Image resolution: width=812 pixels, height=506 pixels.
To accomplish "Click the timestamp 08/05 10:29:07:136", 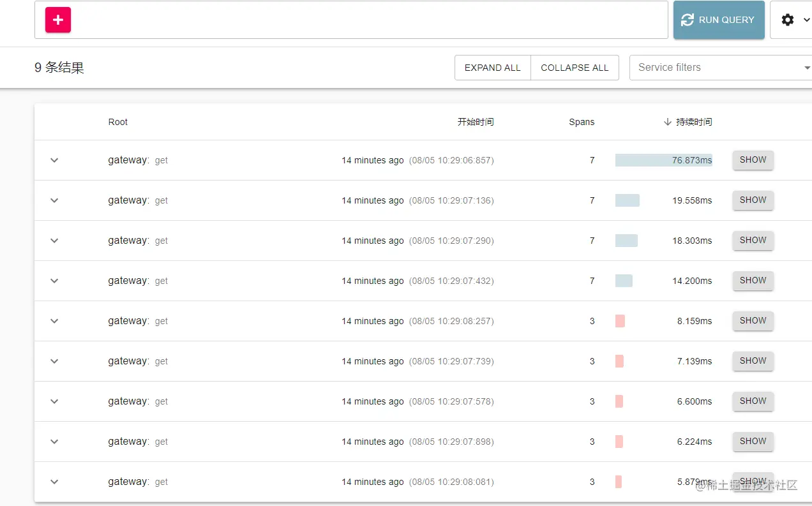I will 451,200.
